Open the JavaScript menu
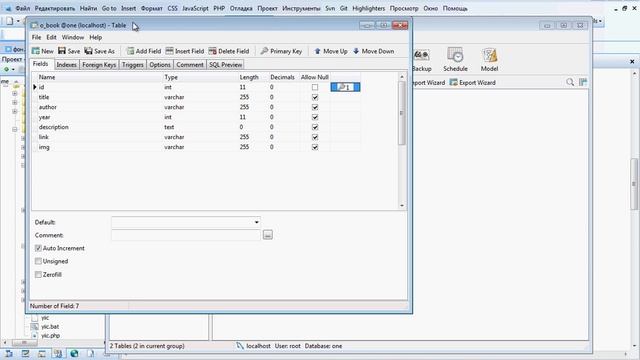The height and width of the screenshot is (360, 640). point(195,8)
